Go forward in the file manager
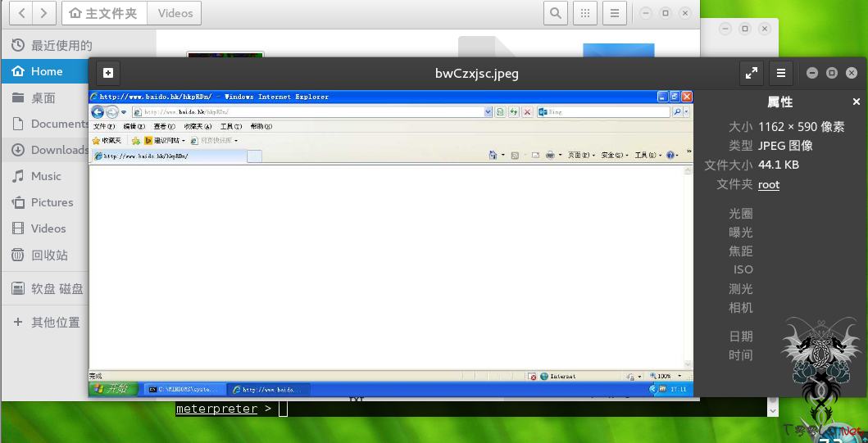Viewport: 868px width, 443px height. (x=44, y=13)
